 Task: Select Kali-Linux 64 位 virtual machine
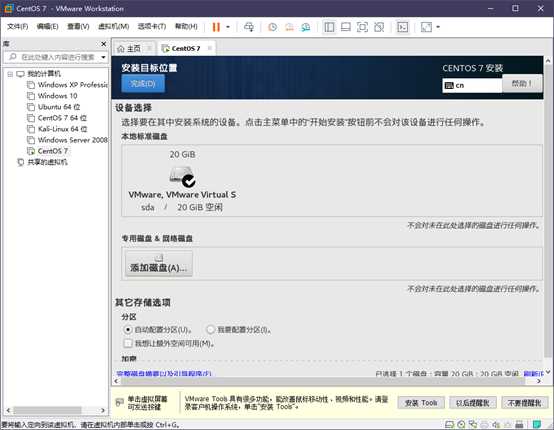(x=57, y=129)
